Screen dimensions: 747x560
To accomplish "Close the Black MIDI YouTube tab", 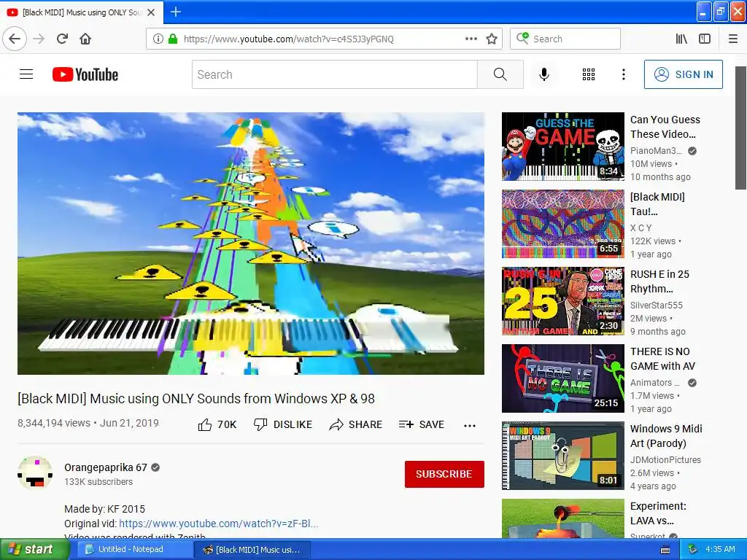I will [x=151, y=12].
